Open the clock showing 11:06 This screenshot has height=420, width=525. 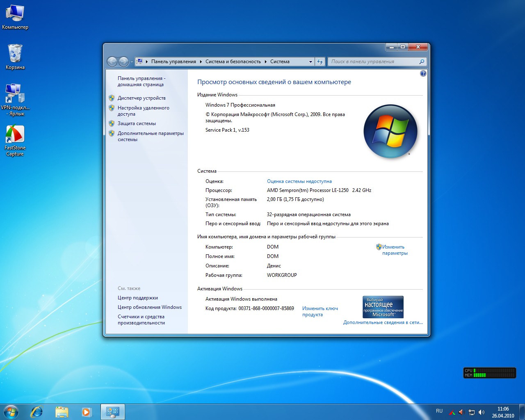point(503,412)
